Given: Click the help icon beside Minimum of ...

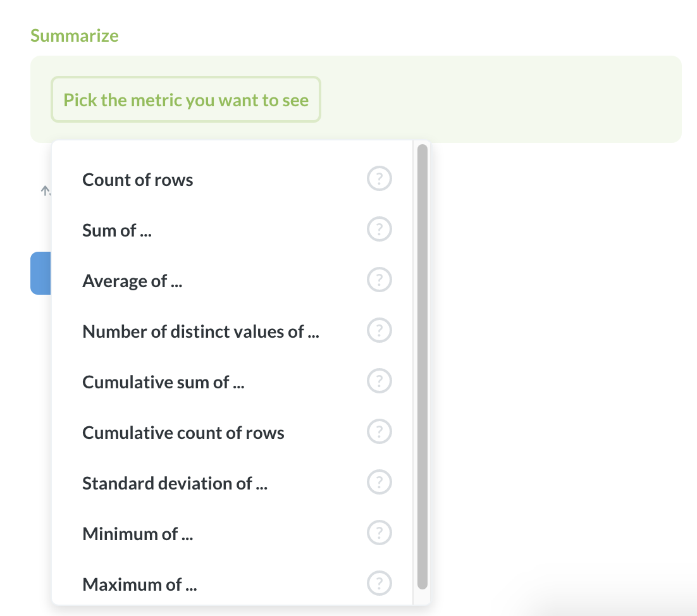Looking at the screenshot, I should pos(378,533).
